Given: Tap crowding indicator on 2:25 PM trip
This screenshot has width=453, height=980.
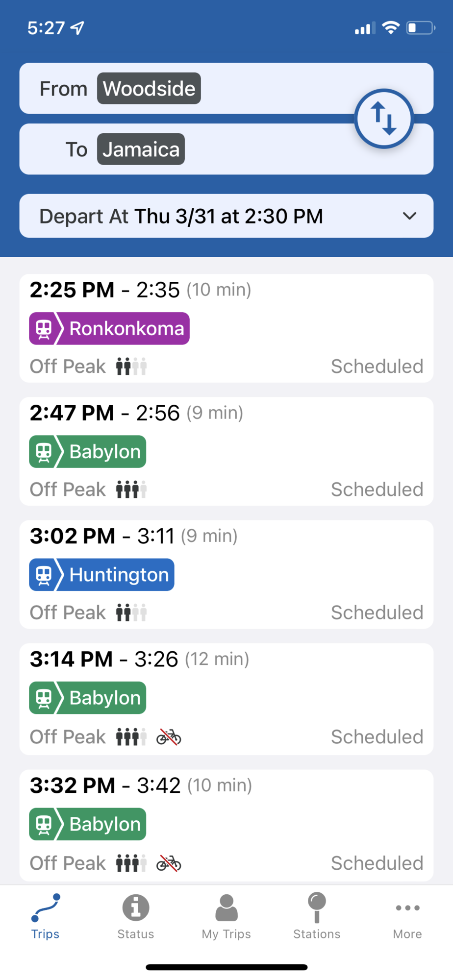Looking at the screenshot, I should tap(131, 367).
